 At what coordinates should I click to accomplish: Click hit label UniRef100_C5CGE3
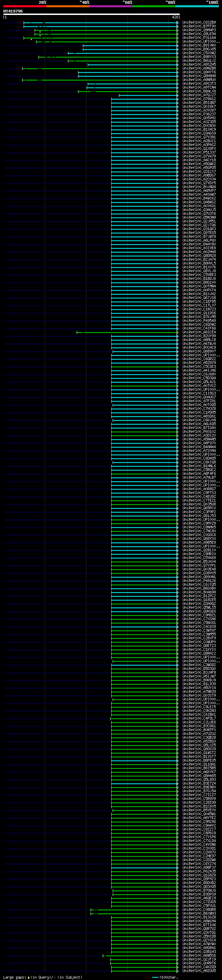pyautogui.click(x=199, y=366)
